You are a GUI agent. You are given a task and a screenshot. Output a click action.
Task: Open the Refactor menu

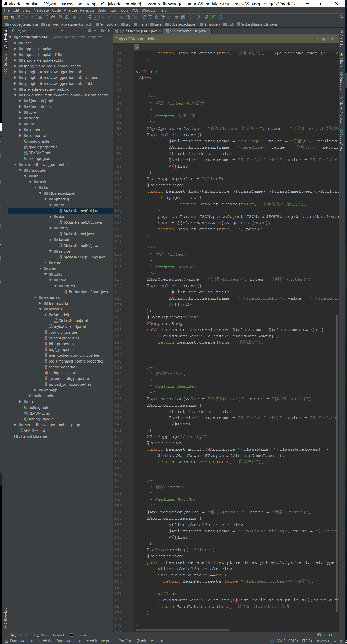coord(87,10)
